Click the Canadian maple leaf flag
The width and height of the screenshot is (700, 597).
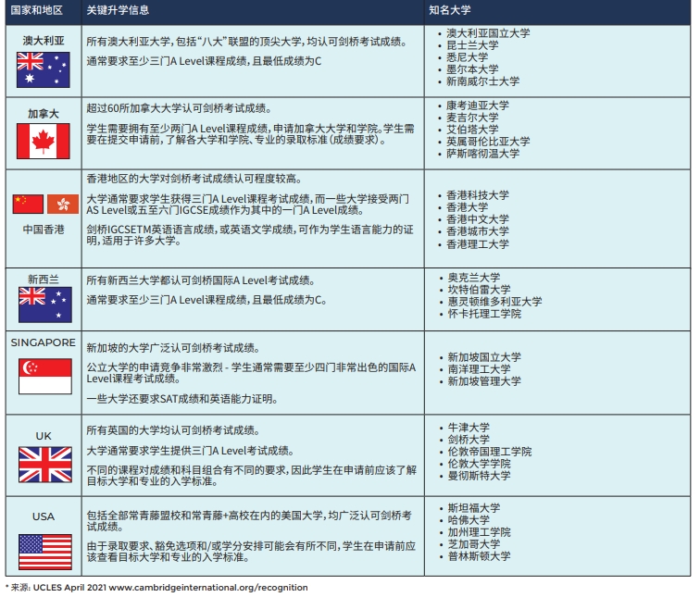(44, 141)
